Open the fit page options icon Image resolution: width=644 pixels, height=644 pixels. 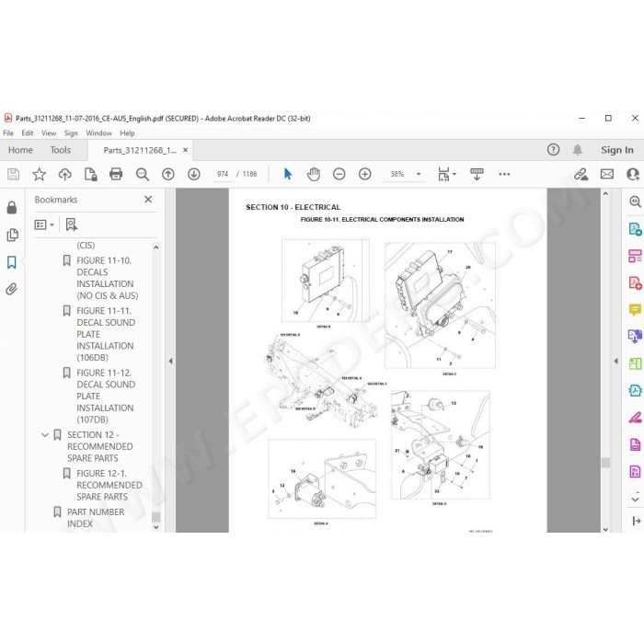443,174
